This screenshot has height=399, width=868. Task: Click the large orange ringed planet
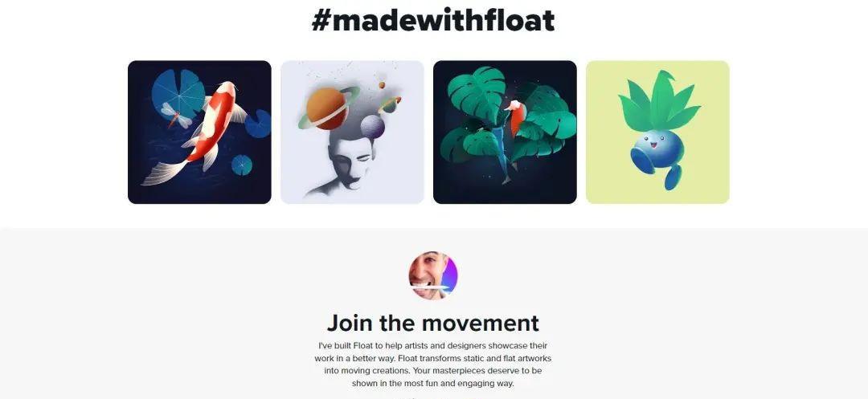click(x=328, y=108)
